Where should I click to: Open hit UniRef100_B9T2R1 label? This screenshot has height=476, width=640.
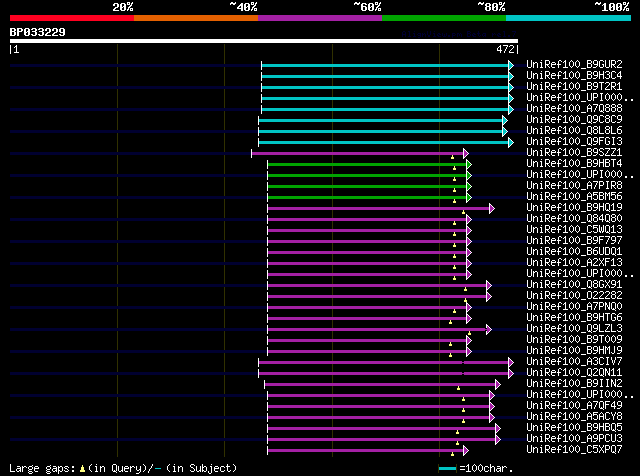pyautogui.click(x=574, y=87)
